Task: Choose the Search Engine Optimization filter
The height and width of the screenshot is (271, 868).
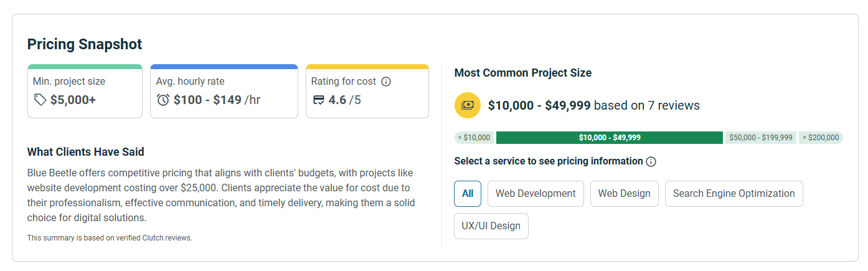Action: tap(734, 194)
